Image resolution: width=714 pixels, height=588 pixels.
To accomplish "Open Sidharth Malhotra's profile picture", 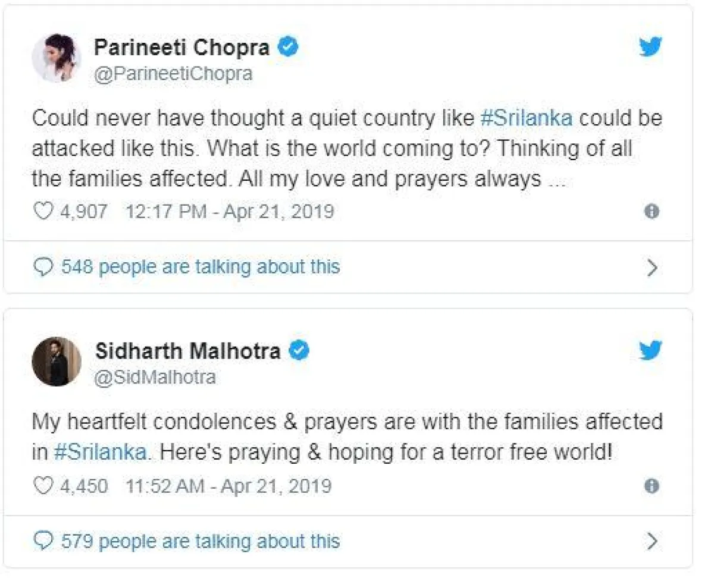I will [x=56, y=361].
